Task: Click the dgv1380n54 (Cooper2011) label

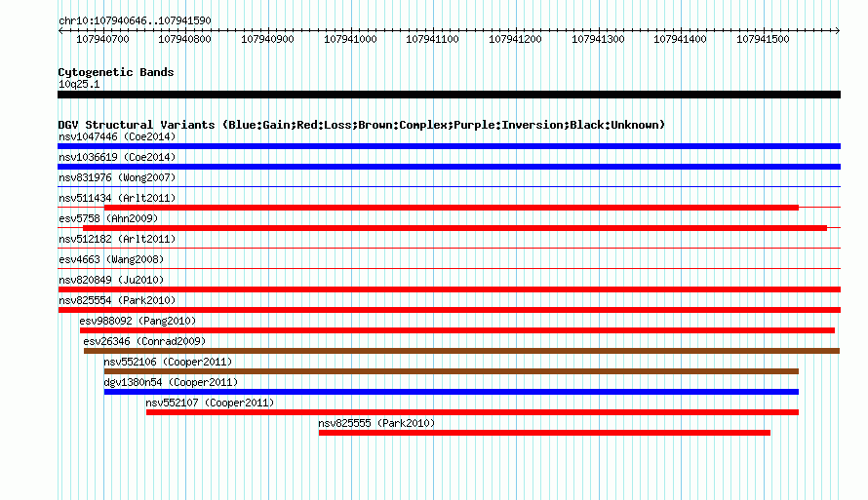Action: [x=171, y=382]
